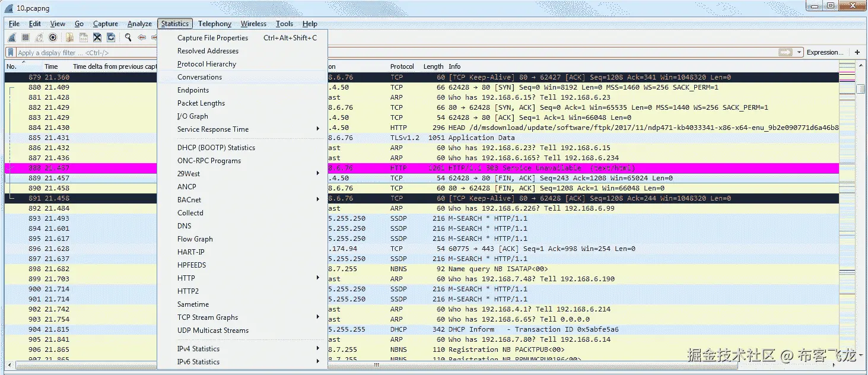Reload the capture file from the toolbar
This screenshot has height=375, width=868.
tap(111, 38)
